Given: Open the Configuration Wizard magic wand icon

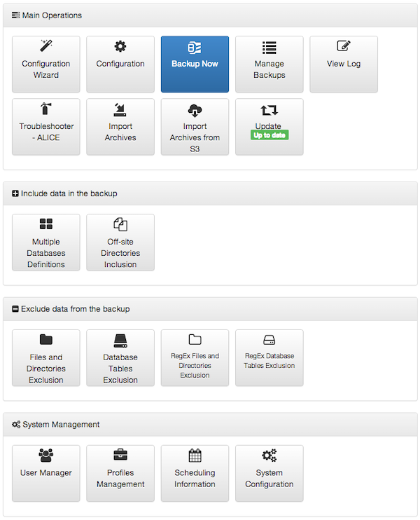Looking at the screenshot, I should [46, 46].
